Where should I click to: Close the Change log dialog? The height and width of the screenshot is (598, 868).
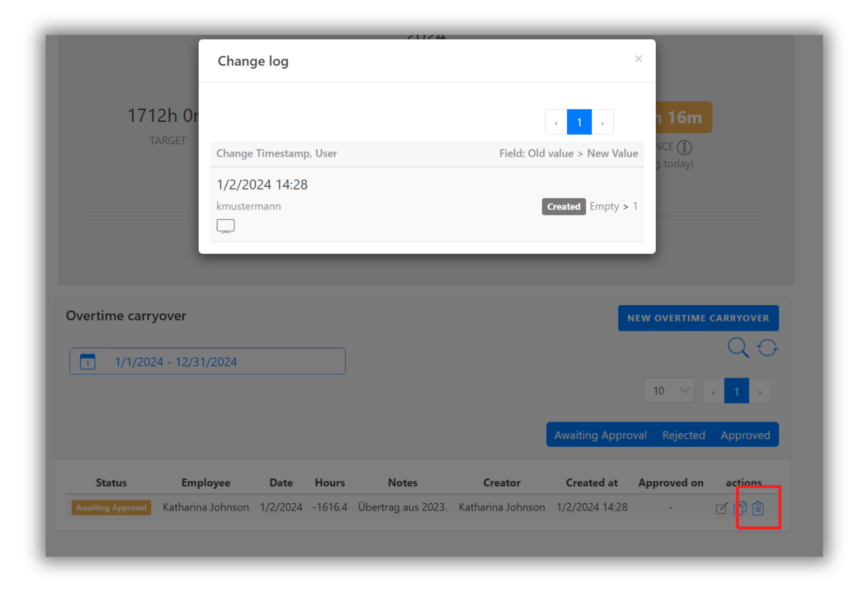tap(638, 58)
